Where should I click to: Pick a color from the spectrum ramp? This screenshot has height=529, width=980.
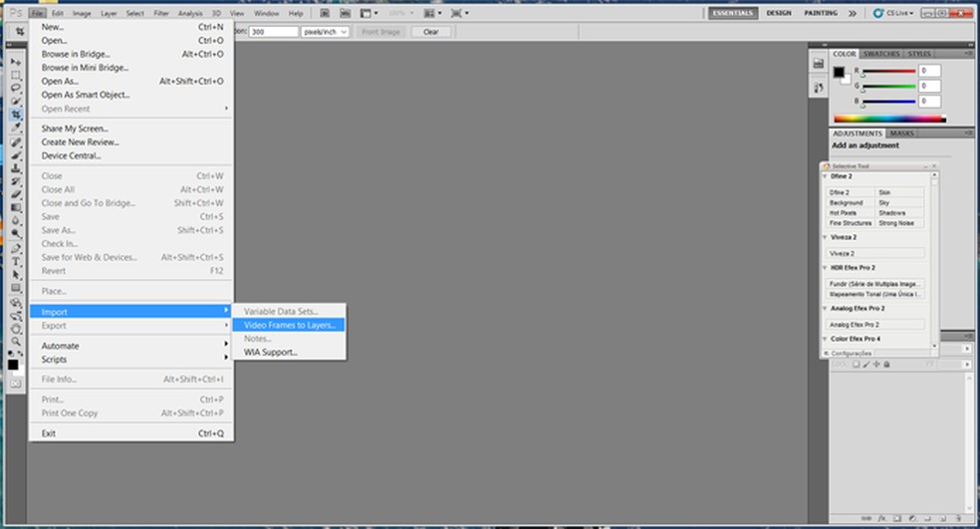coord(890,119)
